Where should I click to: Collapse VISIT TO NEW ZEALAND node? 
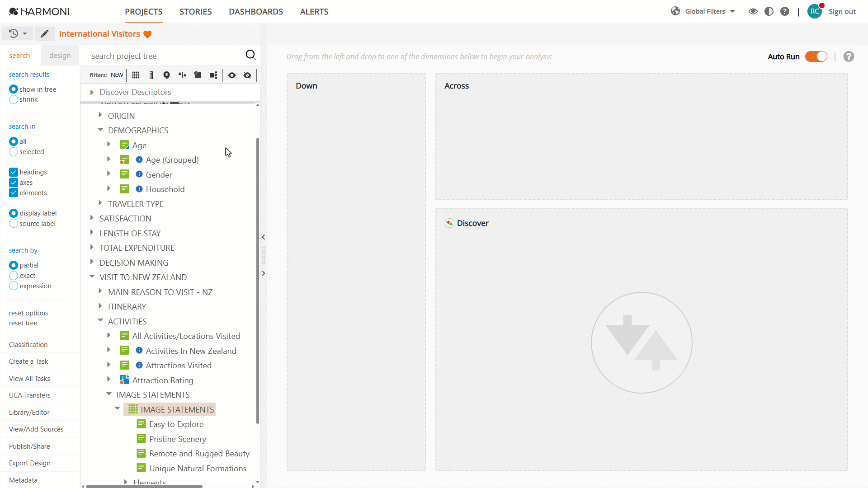(92, 277)
